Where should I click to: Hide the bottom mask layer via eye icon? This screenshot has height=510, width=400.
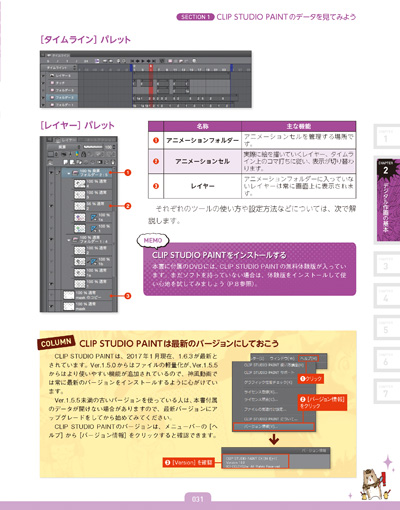51,306
